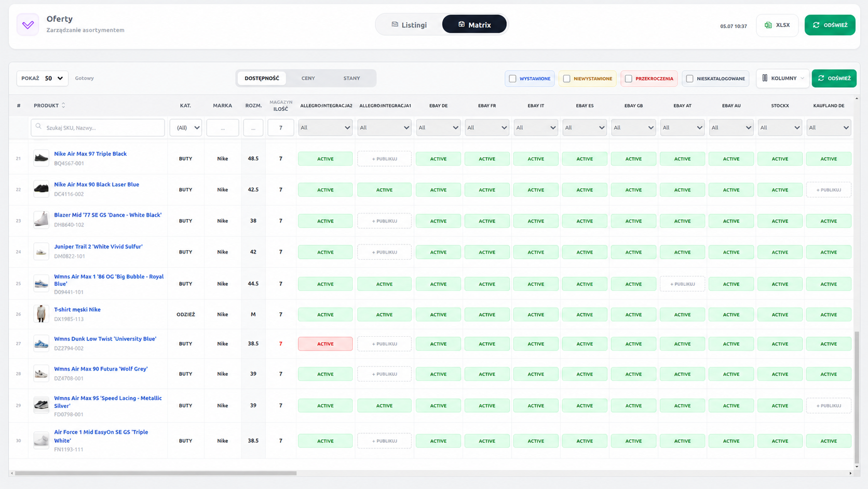Click the Kolumny columns icon
Viewport: 868px width, 489px height.
765,78
